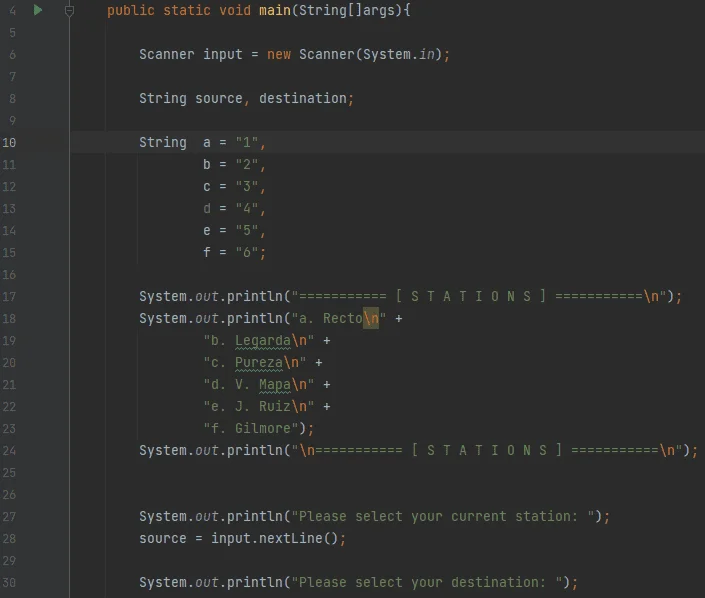The width and height of the screenshot is (705, 598).
Task: Run main method via green gutter arrow
Action: click(38, 10)
